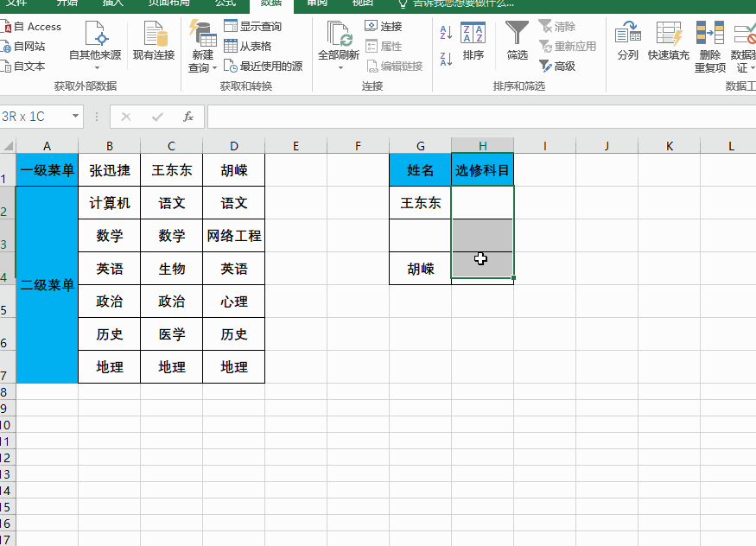Select the 选修科目 header cell

[x=483, y=170]
